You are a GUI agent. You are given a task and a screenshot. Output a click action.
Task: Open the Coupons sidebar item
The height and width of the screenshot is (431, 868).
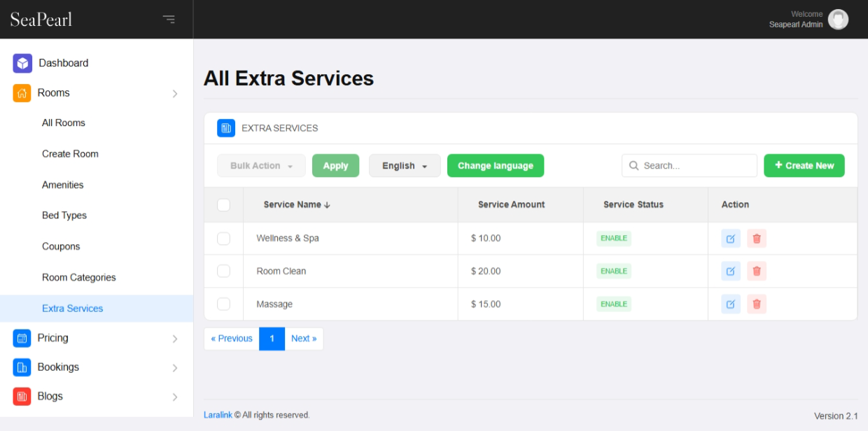click(61, 246)
